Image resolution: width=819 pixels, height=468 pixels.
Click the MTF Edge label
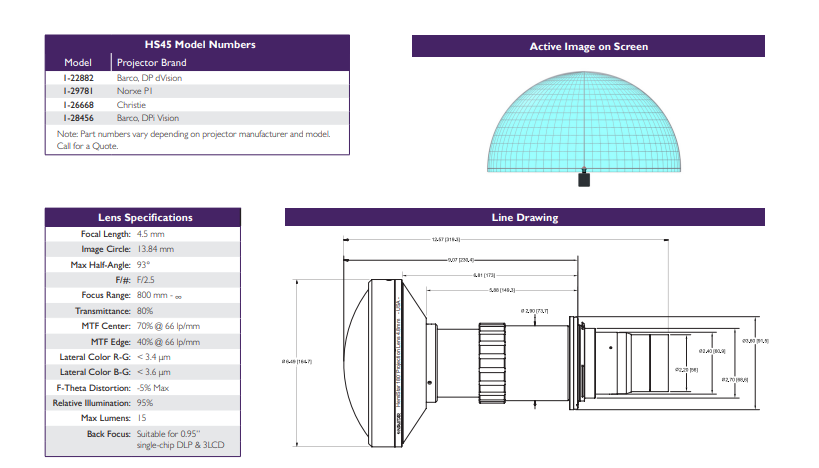click(x=111, y=342)
